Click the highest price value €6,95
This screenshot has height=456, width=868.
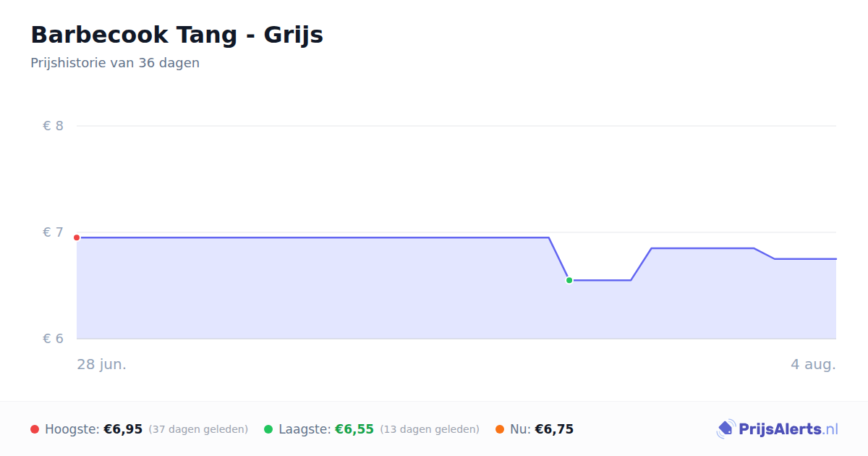pyautogui.click(x=123, y=429)
